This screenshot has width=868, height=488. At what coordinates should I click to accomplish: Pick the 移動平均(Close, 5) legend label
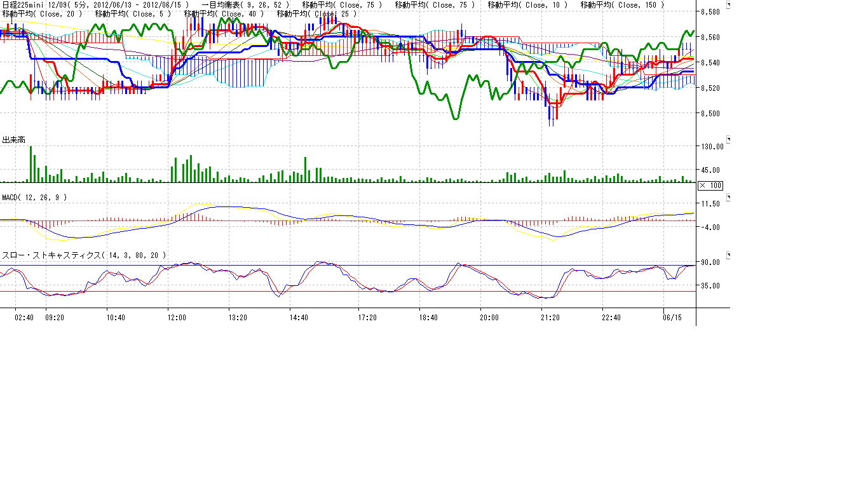click(133, 13)
